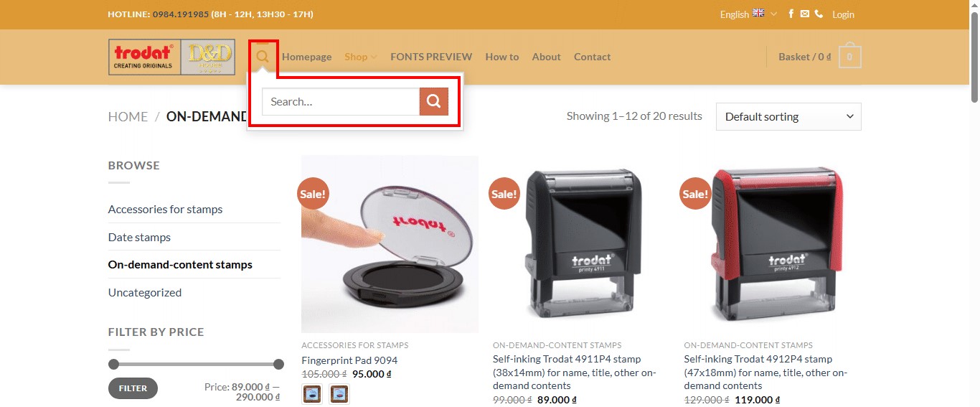This screenshot has width=980, height=407.
Task: Click the Trodat D&D logo
Action: [171, 57]
